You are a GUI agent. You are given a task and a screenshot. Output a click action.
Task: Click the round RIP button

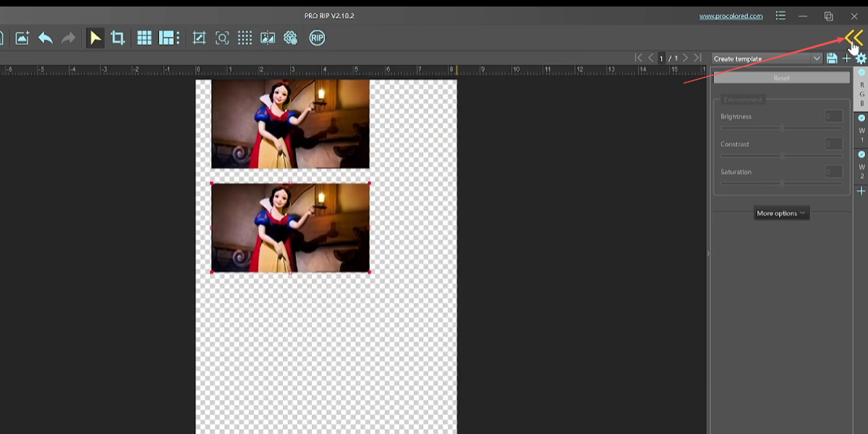(317, 38)
